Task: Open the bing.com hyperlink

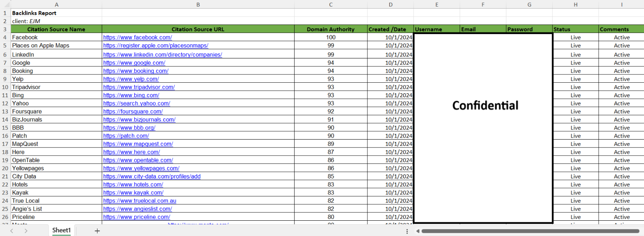Action: coord(131,96)
